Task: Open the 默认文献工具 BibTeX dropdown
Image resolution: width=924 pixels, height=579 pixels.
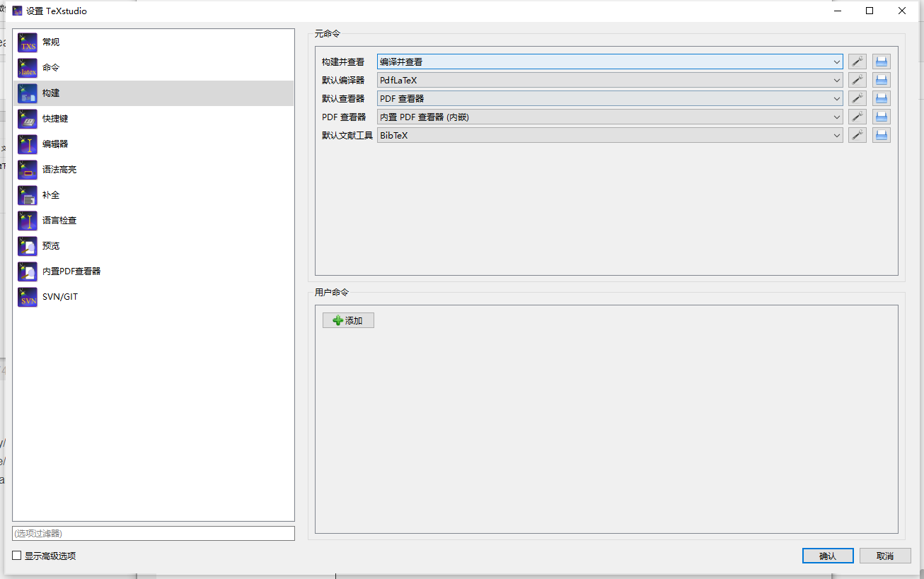Action: pyautogui.click(x=610, y=135)
